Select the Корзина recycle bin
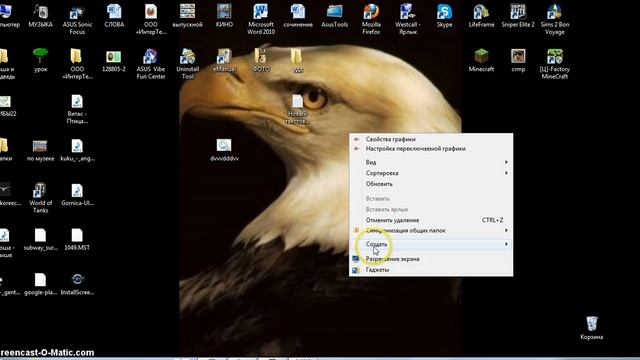The height and width of the screenshot is (360, 640). [591, 328]
